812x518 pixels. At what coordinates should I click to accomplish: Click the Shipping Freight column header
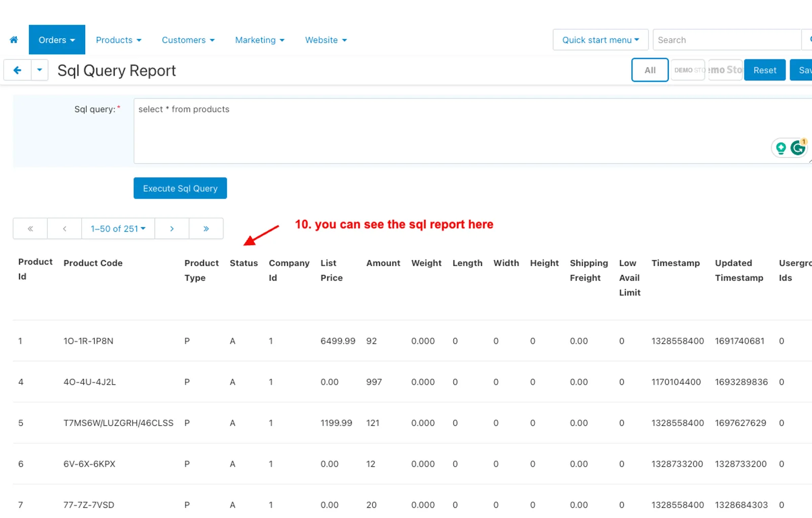click(589, 270)
